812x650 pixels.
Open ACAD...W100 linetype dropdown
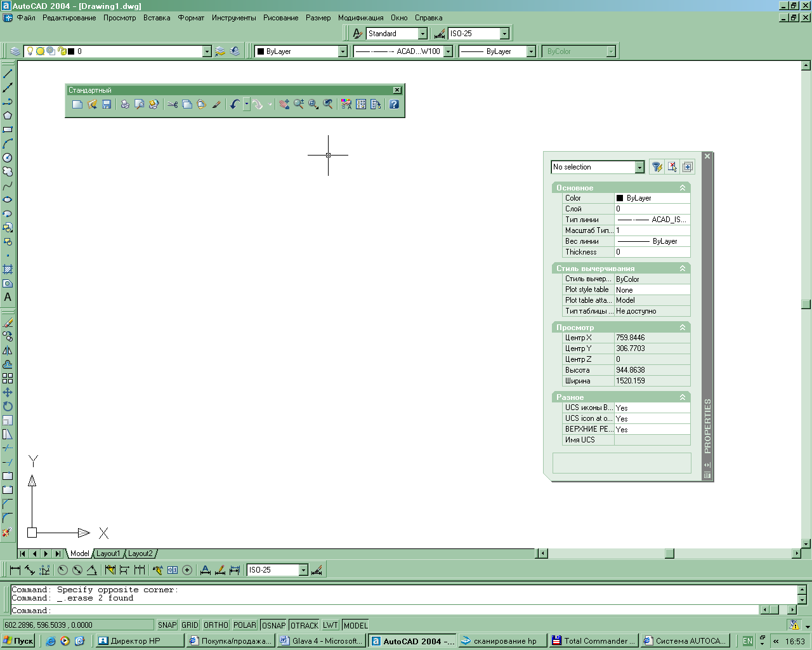(448, 51)
